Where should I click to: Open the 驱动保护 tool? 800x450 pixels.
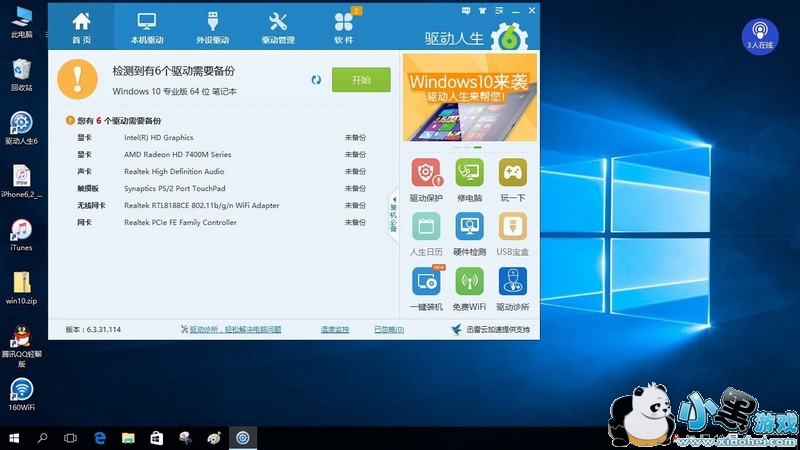point(426,181)
